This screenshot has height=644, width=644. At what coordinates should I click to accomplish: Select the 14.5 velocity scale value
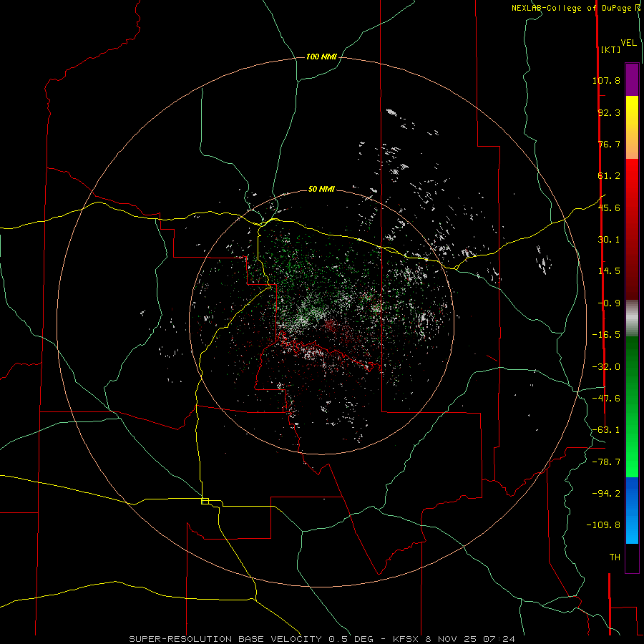[x=609, y=271]
